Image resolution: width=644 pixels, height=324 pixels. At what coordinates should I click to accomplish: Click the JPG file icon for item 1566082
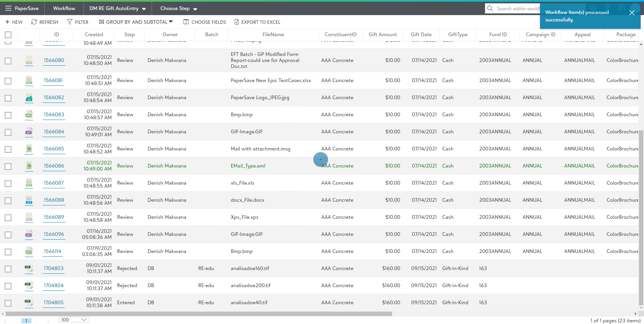[29, 98]
